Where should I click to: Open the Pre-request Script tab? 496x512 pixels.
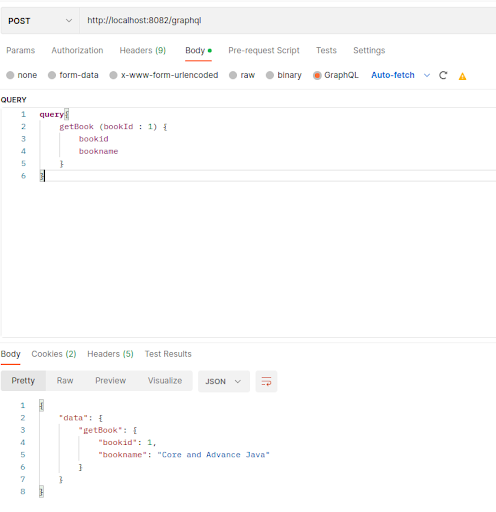(264, 50)
